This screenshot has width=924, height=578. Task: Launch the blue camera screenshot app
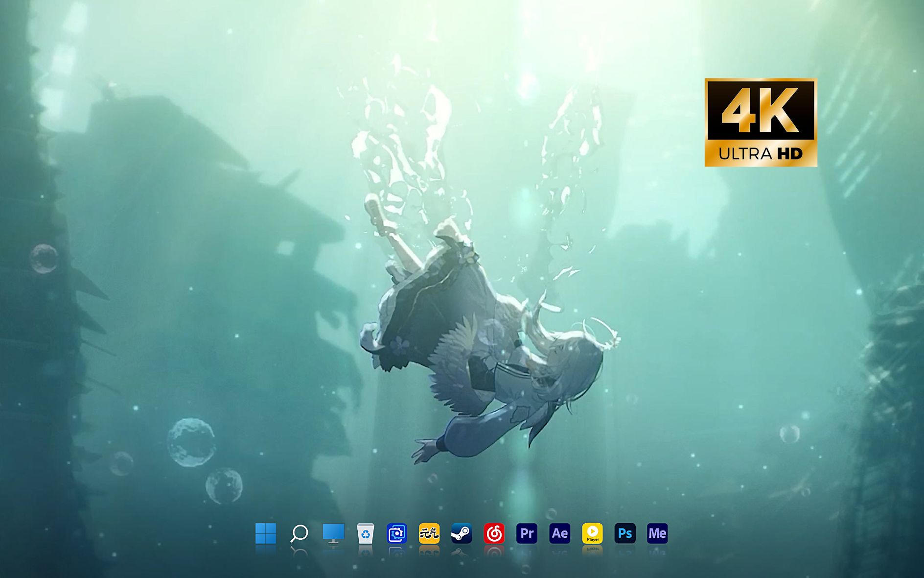397,533
